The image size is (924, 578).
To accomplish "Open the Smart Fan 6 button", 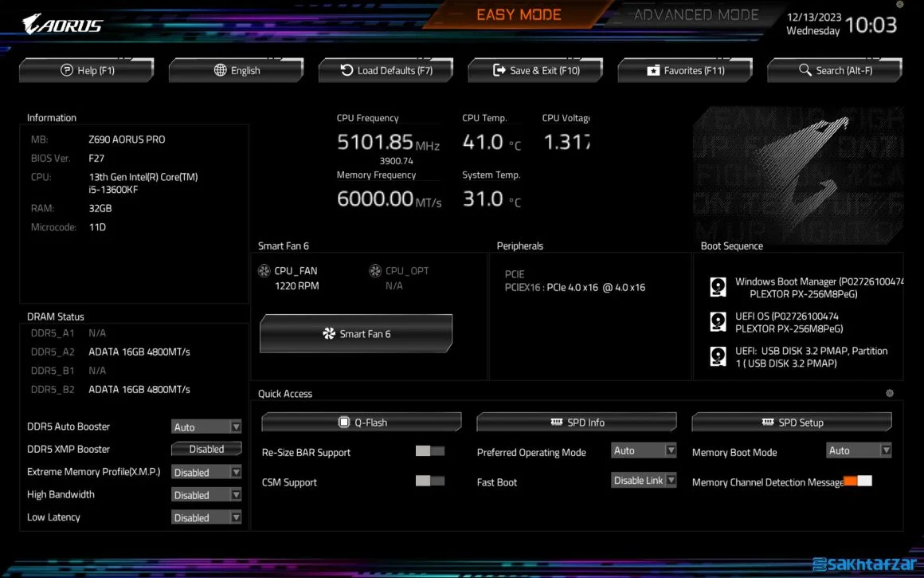I will tap(356, 334).
